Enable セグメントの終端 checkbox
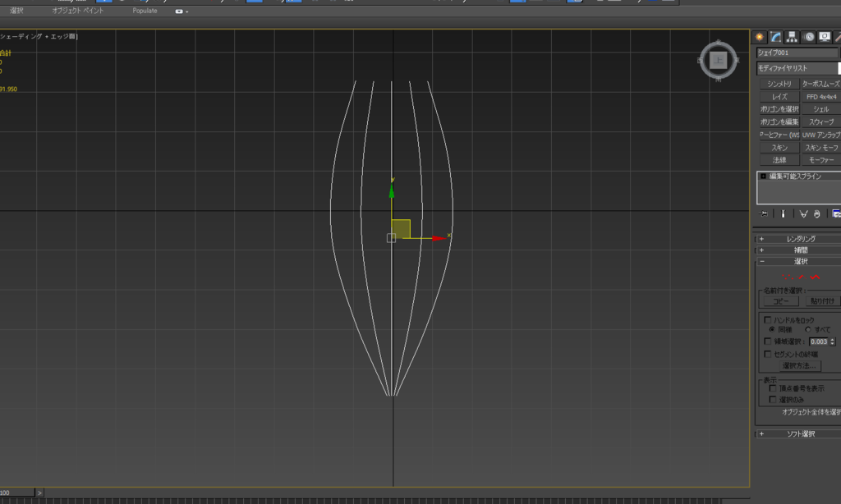Screen dimensions: 841x504 pos(768,354)
